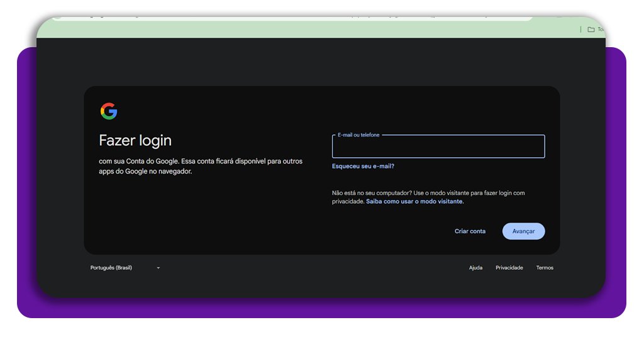Click the Google logo on the sign-in card
Image resolution: width=644 pixels, height=337 pixels.
[x=109, y=111]
